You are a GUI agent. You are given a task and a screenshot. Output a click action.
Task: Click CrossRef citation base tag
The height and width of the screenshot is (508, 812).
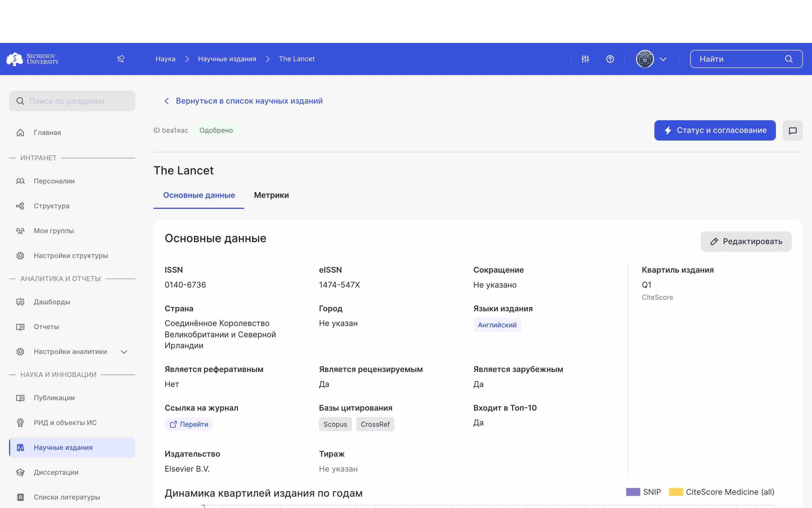click(375, 424)
